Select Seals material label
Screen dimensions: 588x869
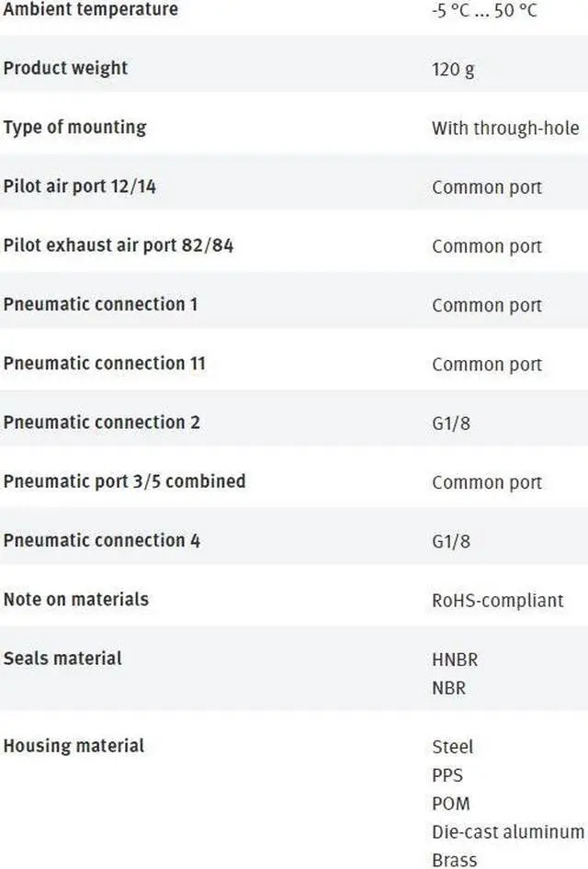pyautogui.click(x=62, y=658)
